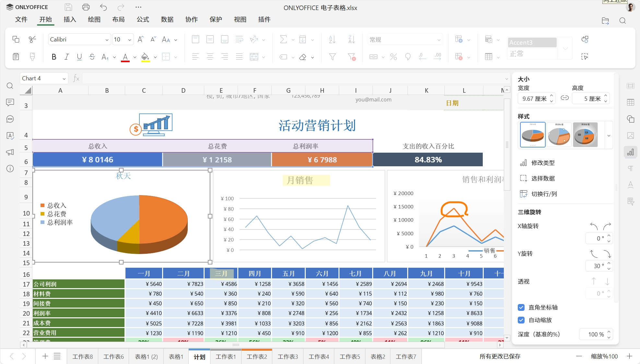Screen dimensions: 640x364
Task: Increase font size
Action: pos(140,39)
